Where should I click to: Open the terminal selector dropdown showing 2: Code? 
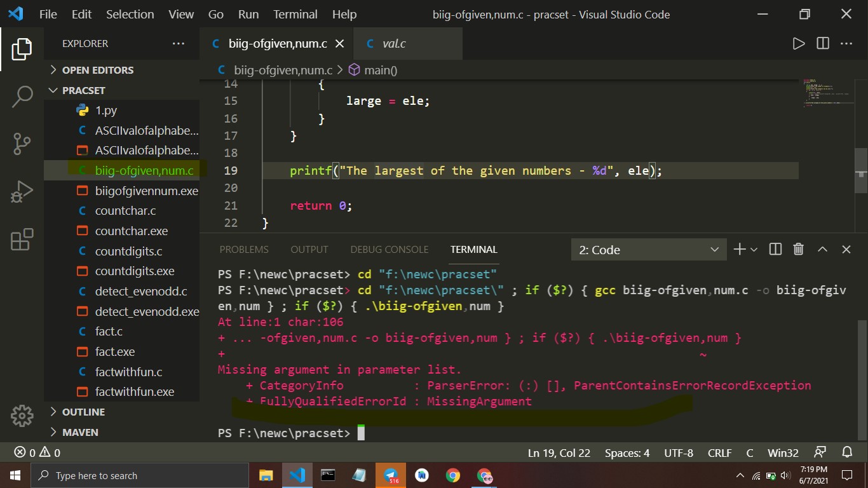[x=648, y=249]
